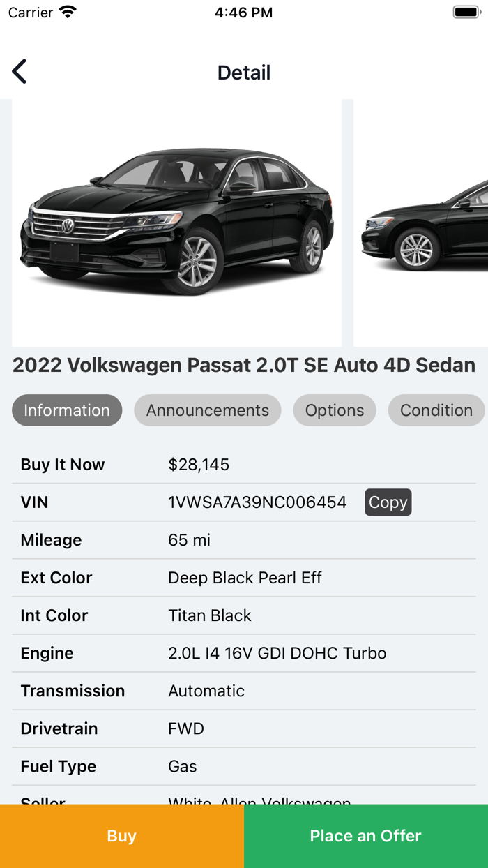Place an Offer on the vehicle

coord(366,836)
